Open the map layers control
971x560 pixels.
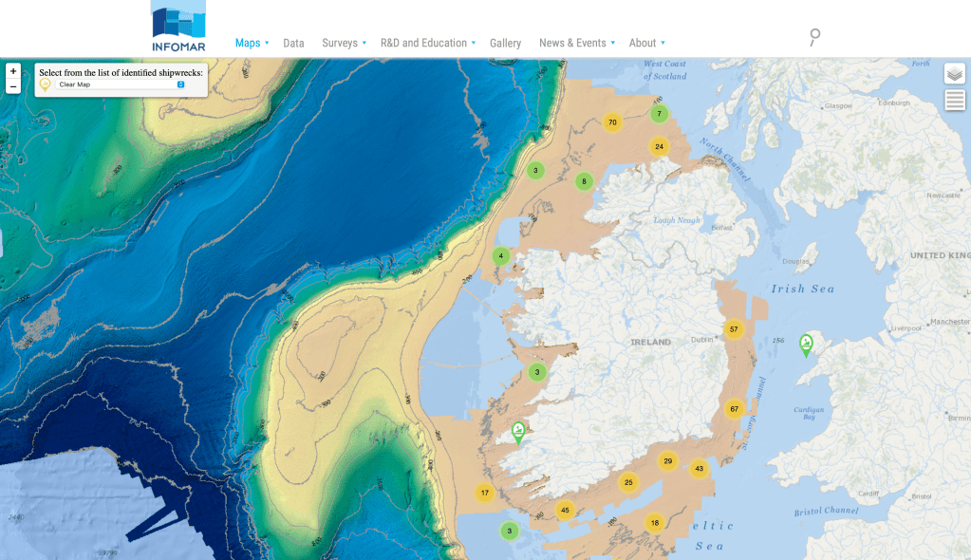(954, 74)
